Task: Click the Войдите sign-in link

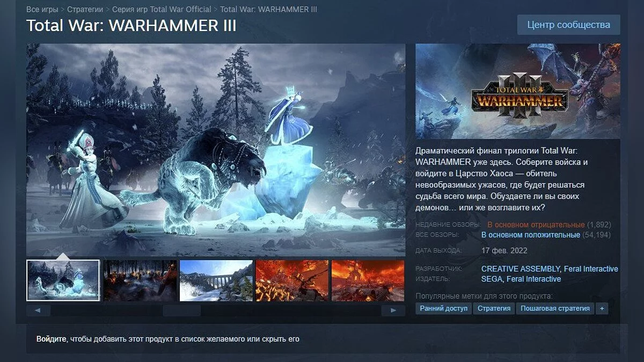Action: (x=52, y=339)
